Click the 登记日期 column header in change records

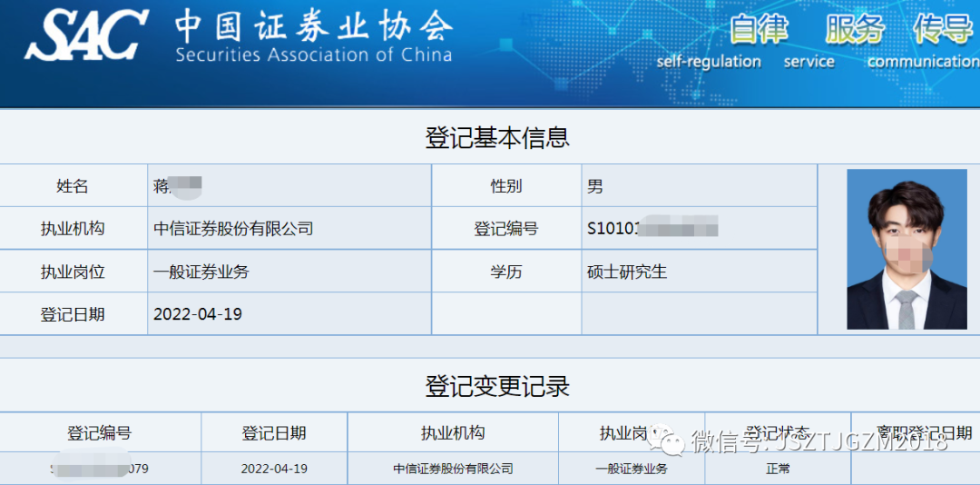pyautogui.click(x=274, y=432)
